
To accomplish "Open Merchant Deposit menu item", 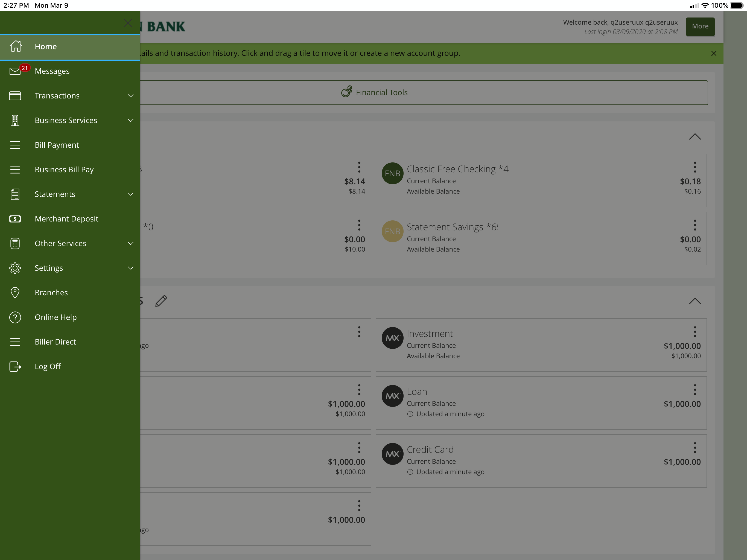I will (70, 219).
